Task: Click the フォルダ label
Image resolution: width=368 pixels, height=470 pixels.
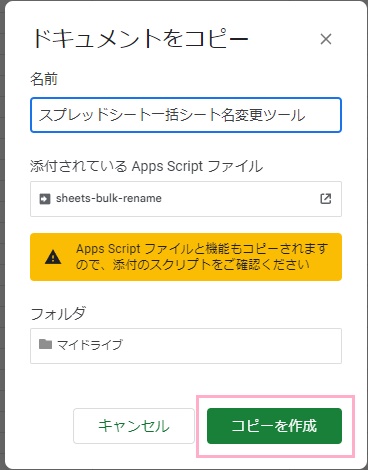Action: click(58, 313)
